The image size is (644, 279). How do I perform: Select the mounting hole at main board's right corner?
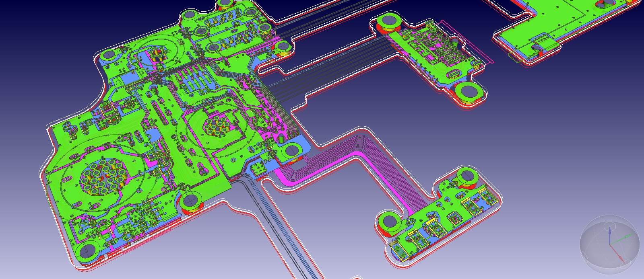click(x=291, y=151)
